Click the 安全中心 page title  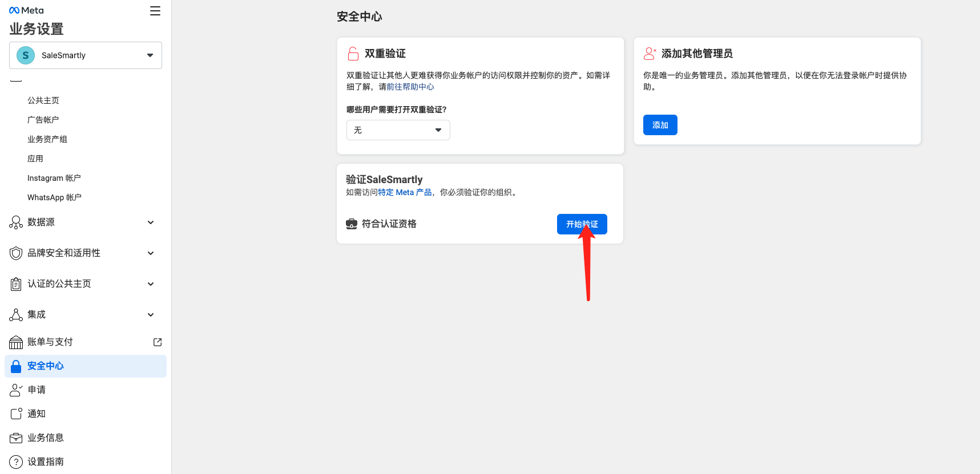tap(360, 17)
